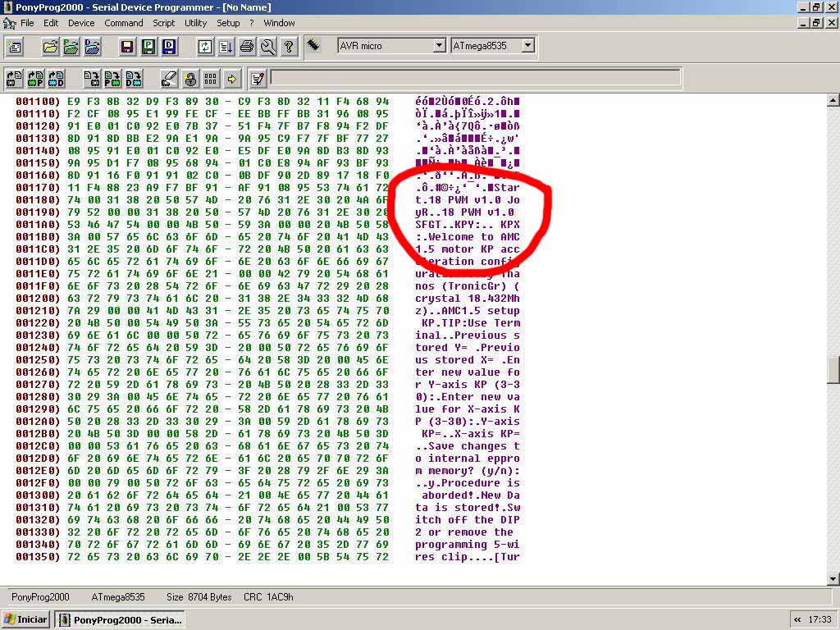Expand the AVR micro device family dropdown

point(439,46)
